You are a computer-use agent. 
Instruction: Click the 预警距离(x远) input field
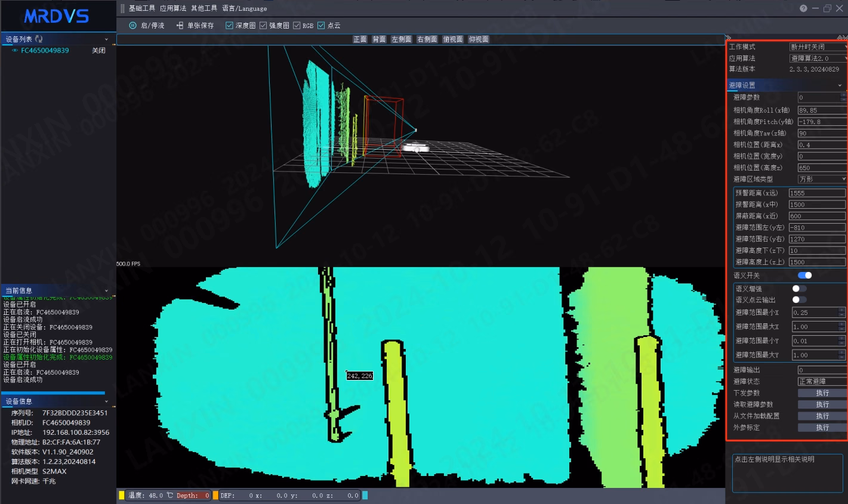pos(817,193)
